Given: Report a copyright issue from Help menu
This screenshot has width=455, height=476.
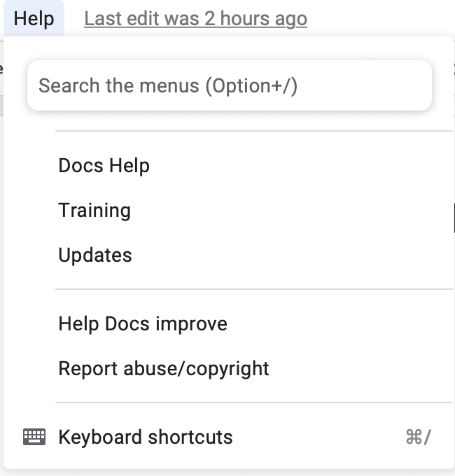Looking at the screenshot, I should (229, 368).
